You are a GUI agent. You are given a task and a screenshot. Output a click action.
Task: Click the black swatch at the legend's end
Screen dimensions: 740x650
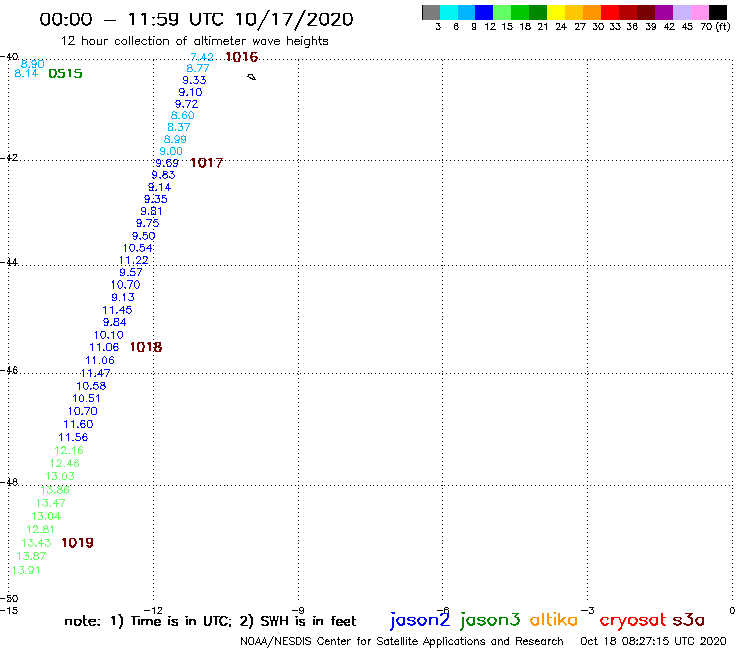pos(718,12)
